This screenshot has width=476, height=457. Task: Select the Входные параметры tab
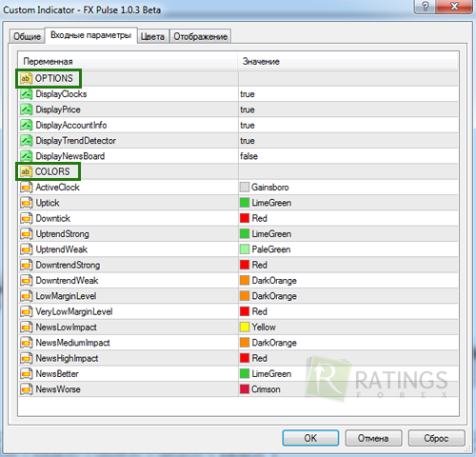(x=90, y=35)
